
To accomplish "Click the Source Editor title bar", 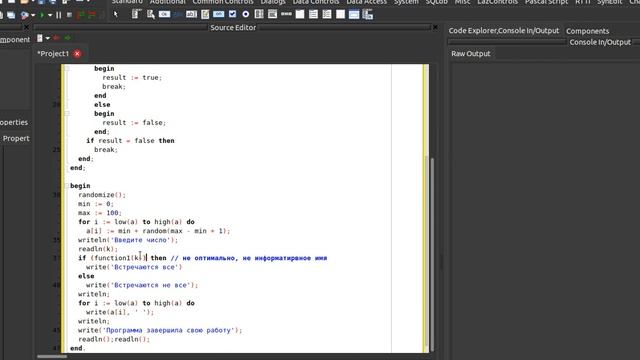I will pos(233,27).
